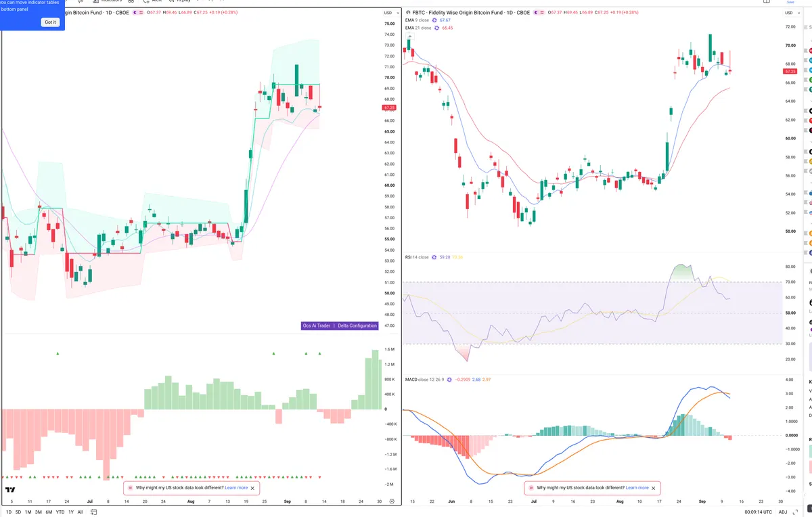Image resolution: width=812 pixels, height=517 pixels.
Task: Open Learn more link under left chart
Action: tap(236, 487)
